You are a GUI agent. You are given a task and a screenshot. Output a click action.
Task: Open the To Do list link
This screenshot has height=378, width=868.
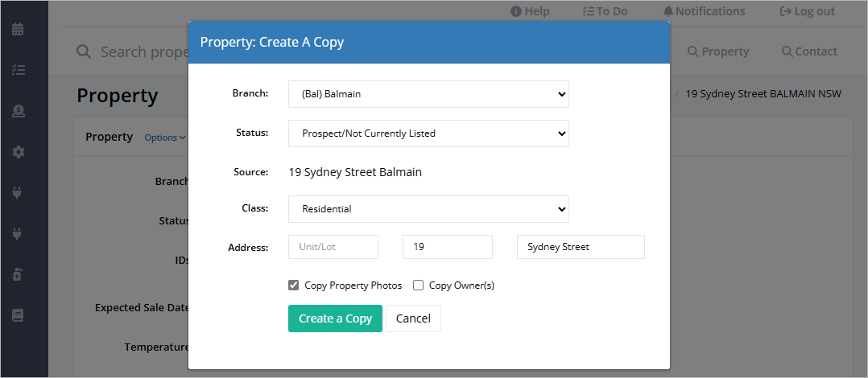pyautogui.click(x=605, y=11)
